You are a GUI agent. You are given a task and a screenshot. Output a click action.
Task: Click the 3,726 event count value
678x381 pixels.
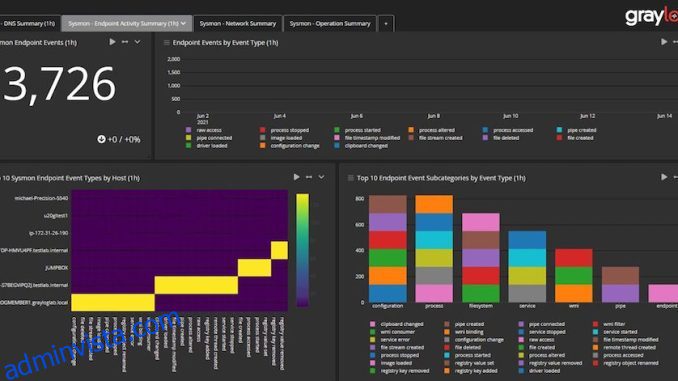60,84
